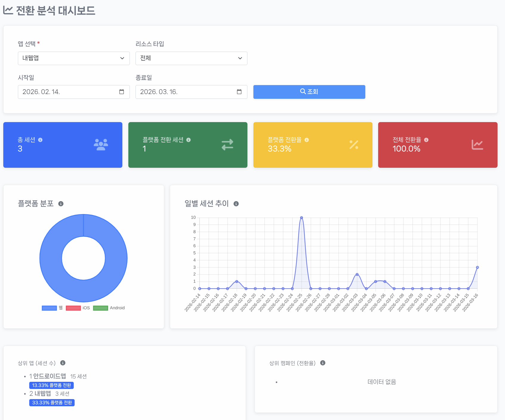Click the blue 웹 legend color swatch
Image resolution: width=505 pixels, height=420 pixels.
[49, 308]
